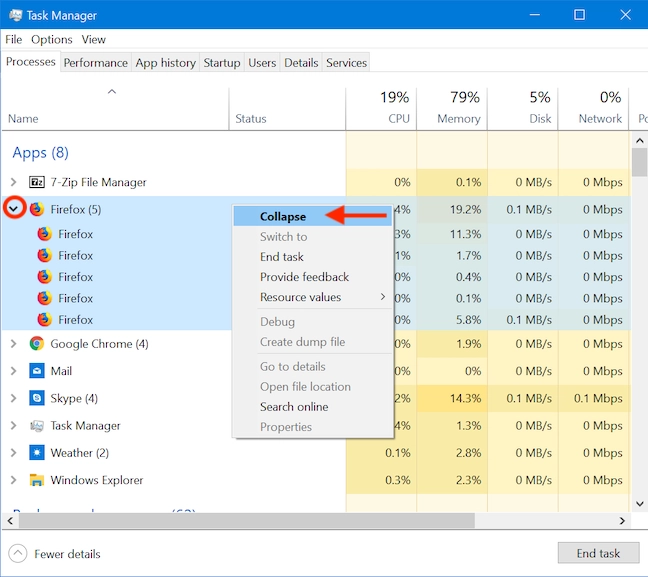
Task: Click Weather memory value 2.8%
Action: click(469, 453)
